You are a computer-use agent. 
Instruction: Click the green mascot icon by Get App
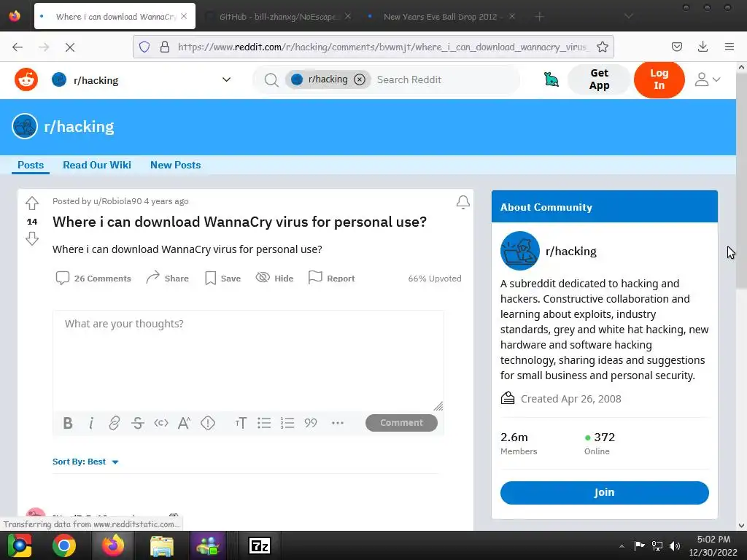click(x=551, y=79)
